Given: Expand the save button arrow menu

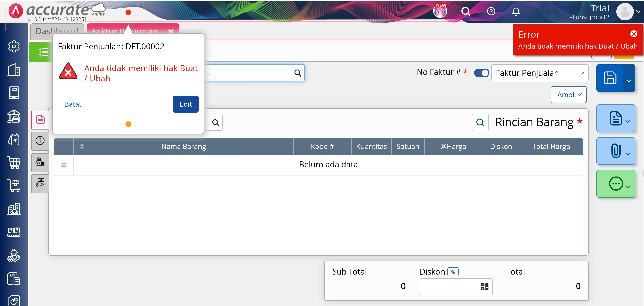Looking at the screenshot, I should 629,81.
